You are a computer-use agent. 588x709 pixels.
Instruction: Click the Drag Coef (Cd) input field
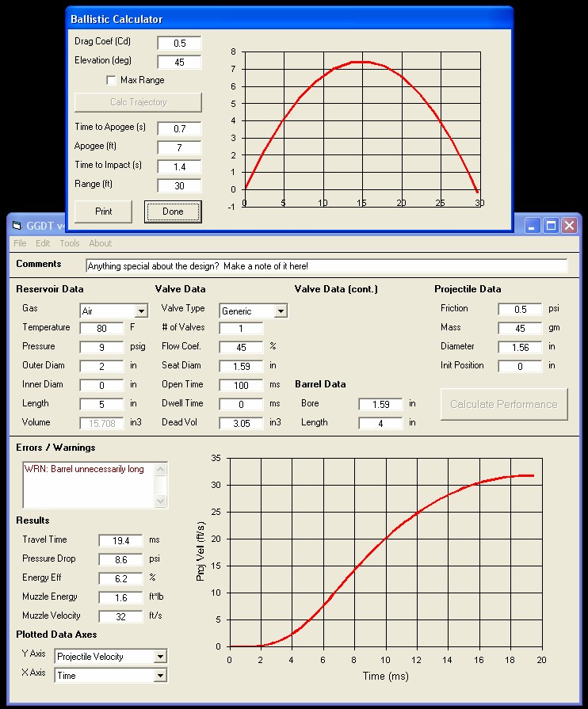point(179,43)
